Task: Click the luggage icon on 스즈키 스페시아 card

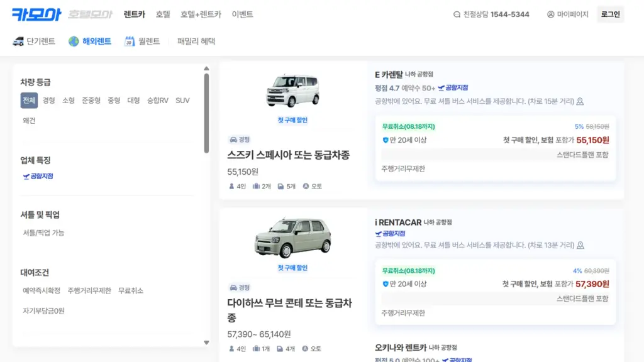Action: point(256,186)
